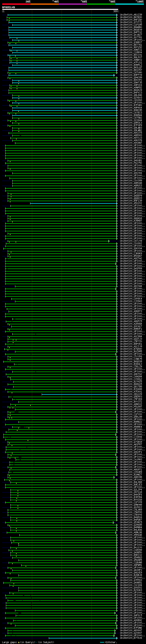Select hit UniRef100_A9UDT3

tap(131, 311)
